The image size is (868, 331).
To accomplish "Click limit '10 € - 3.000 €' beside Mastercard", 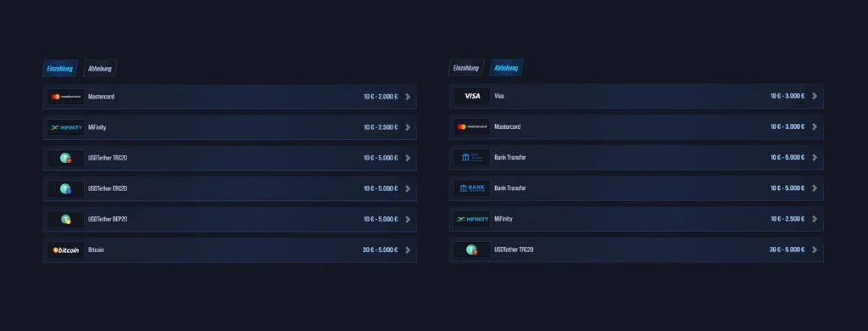I will pos(787,127).
